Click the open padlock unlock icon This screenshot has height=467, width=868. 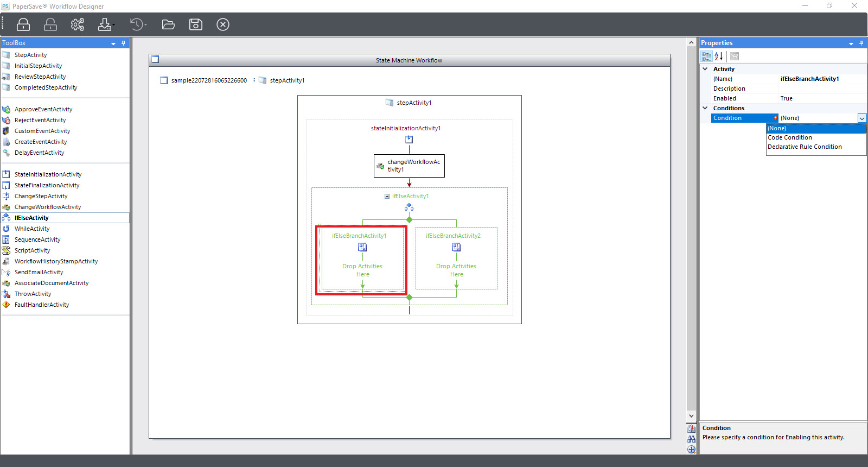(50, 24)
